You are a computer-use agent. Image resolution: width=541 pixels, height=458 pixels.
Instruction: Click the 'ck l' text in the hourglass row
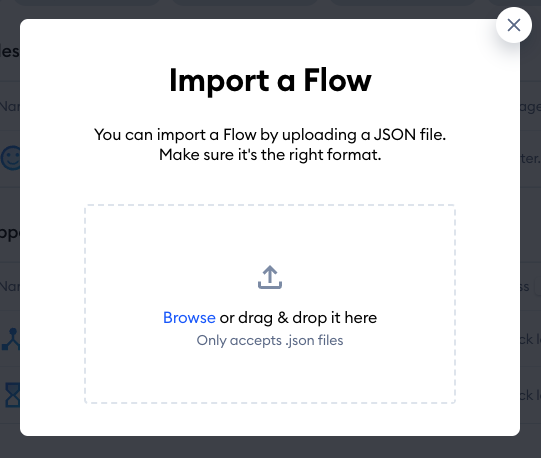[x=531, y=395]
